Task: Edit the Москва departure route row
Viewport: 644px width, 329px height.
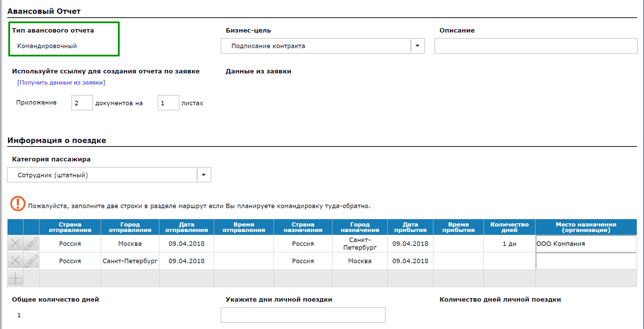Action: tap(31, 243)
